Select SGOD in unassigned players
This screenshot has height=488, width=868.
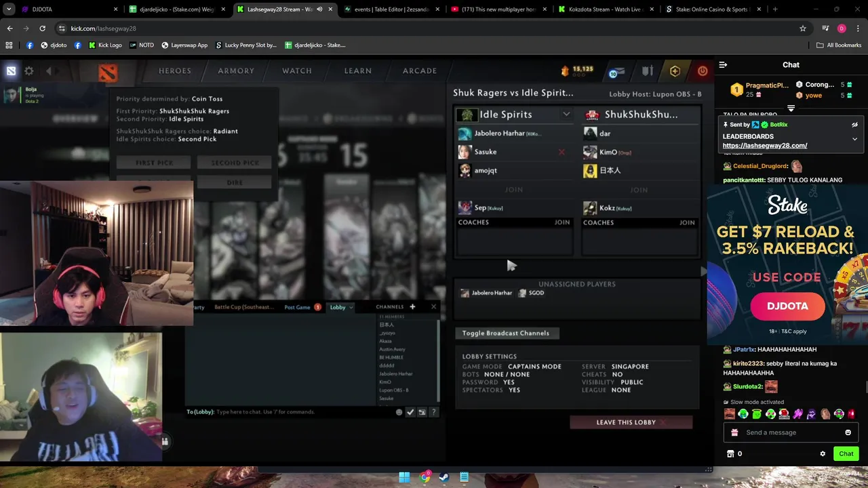(x=531, y=293)
